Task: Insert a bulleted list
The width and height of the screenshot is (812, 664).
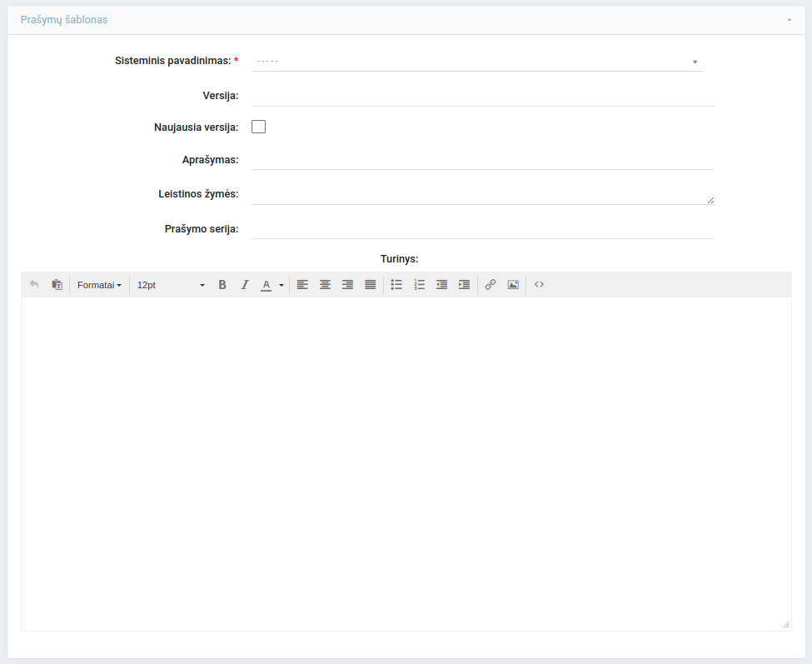Action: (x=396, y=284)
